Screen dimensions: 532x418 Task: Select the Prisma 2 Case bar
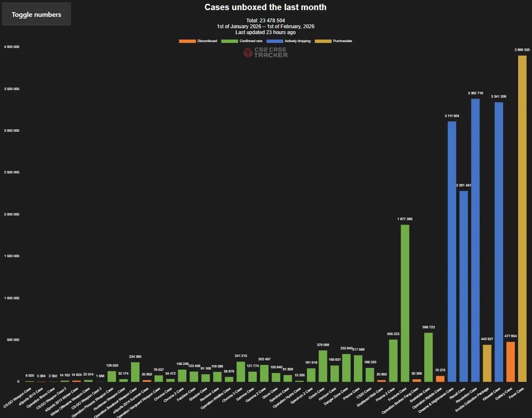point(393,360)
